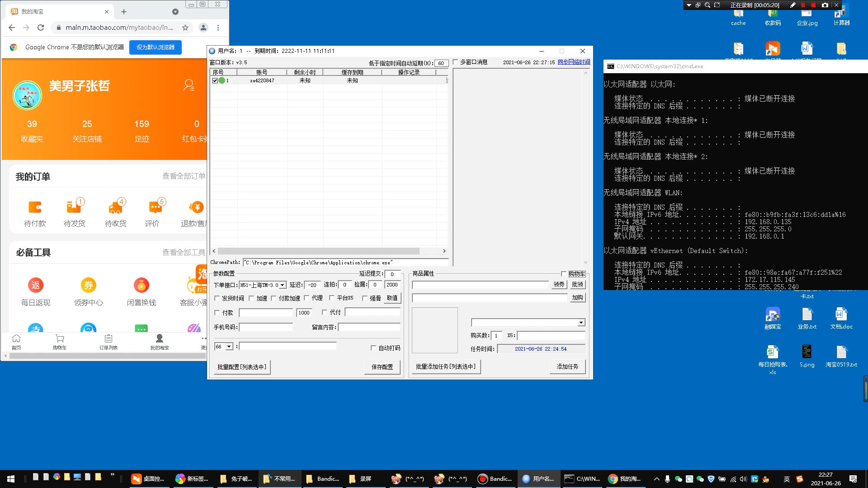Open the product attribute combo box

click(x=528, y=323)
